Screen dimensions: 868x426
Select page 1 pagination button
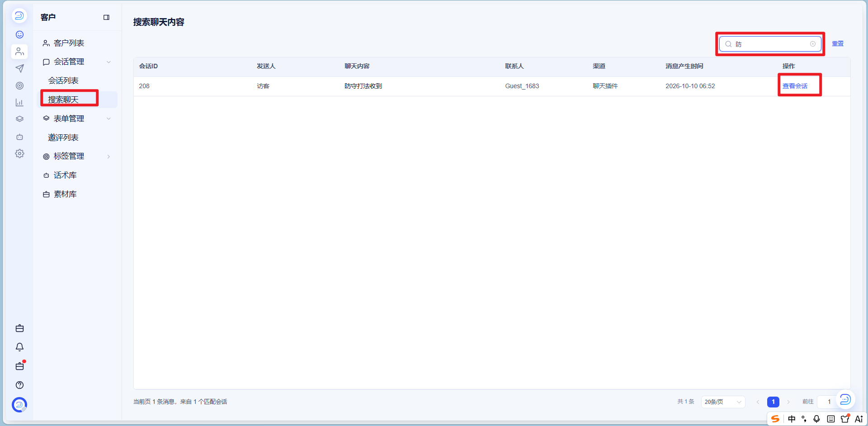773,402
